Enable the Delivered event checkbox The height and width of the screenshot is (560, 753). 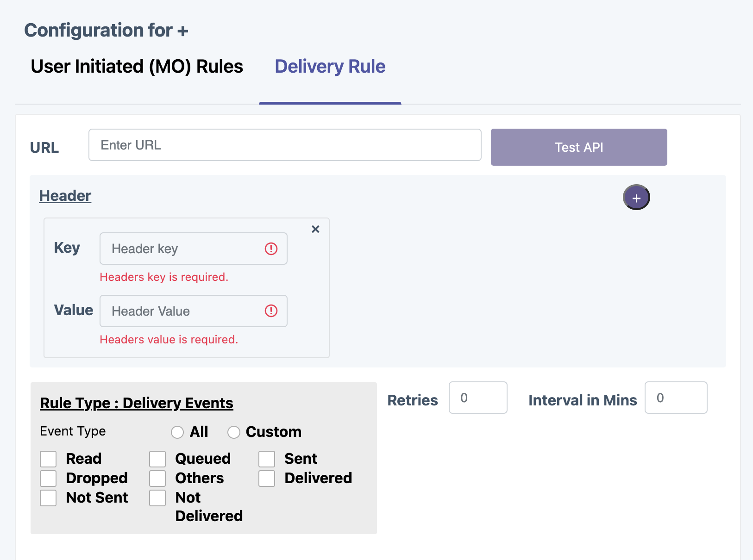pyautogui.click(x=267, y=479)
